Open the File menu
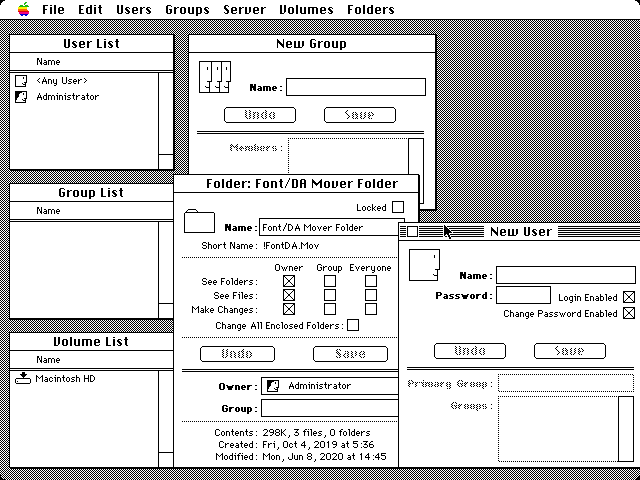 click(x=53, y=9)
